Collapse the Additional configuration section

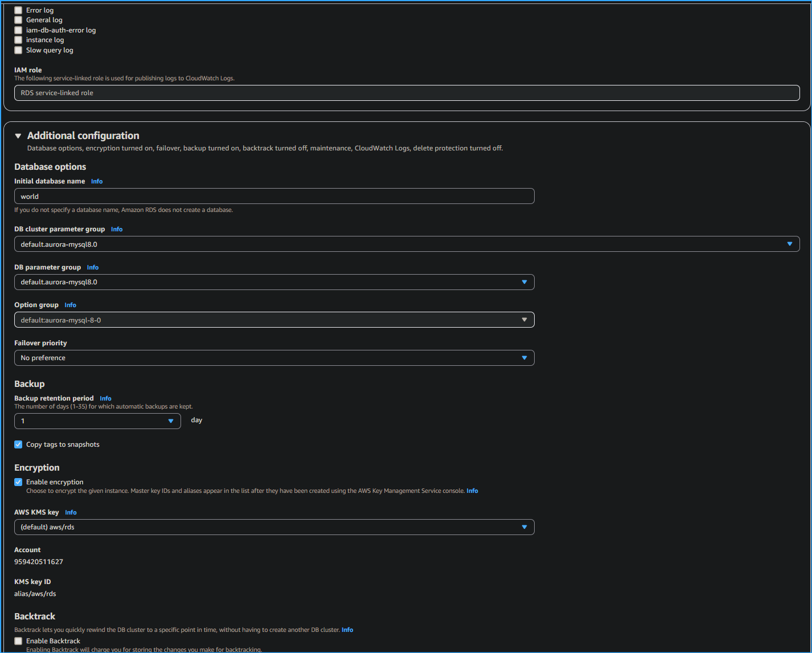tap(18, 136)
